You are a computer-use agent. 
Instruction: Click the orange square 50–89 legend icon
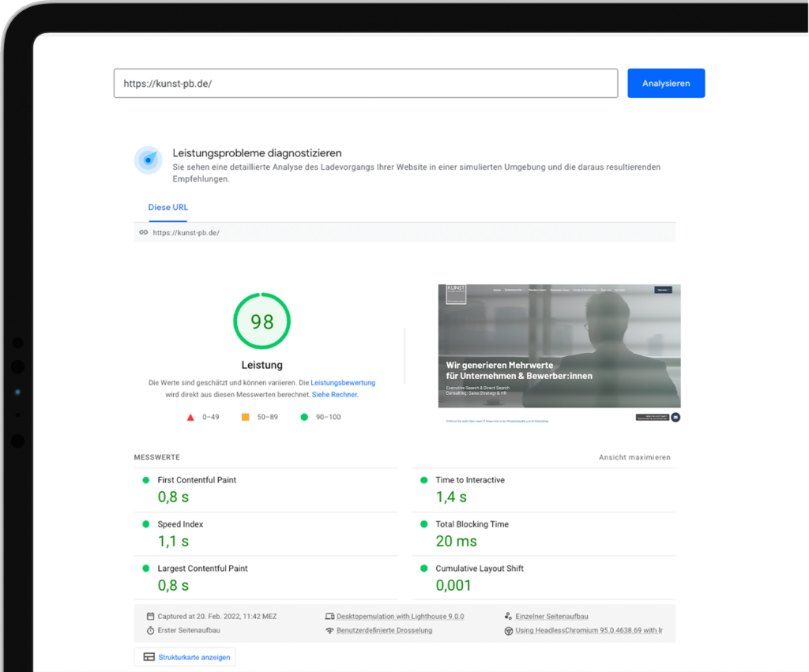click(246, 417)
